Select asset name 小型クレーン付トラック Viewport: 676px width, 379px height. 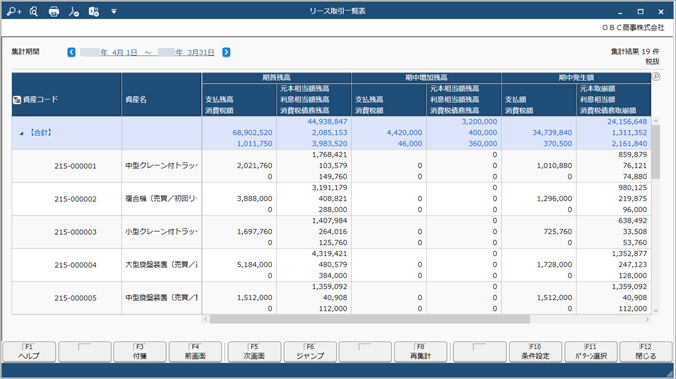(161, 232)
